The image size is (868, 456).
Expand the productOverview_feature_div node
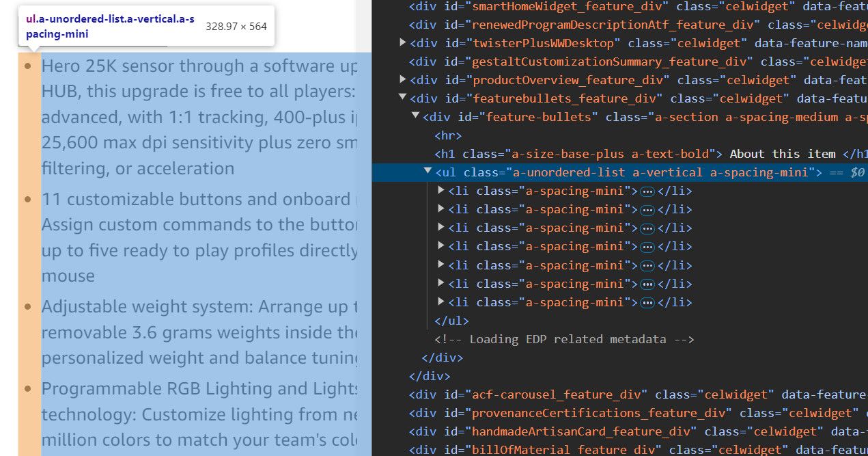coord(403,80)
